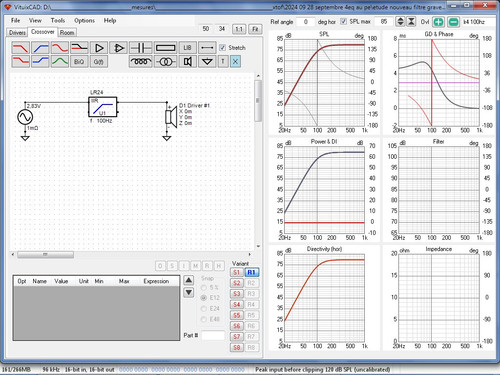Click the SPL auto-scale hourglass icon
Screen dimensions: 500x375
[412, 22]
